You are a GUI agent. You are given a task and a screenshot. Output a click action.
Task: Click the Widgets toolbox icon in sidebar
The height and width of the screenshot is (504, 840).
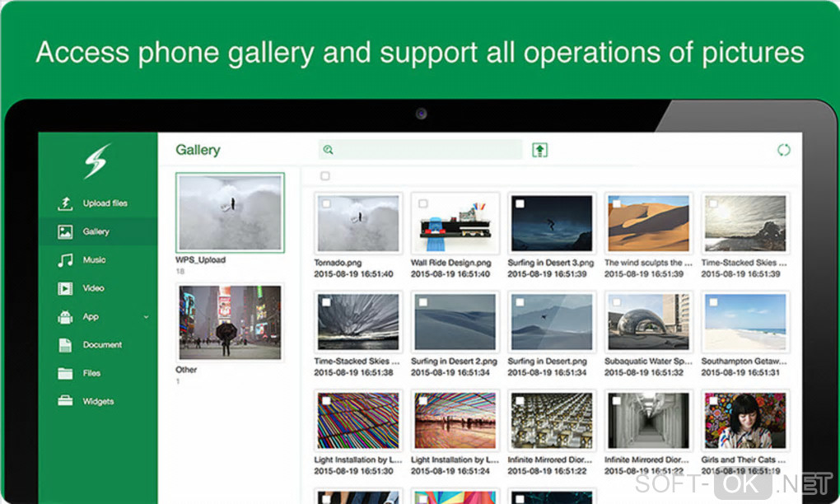tap(65, 400)
